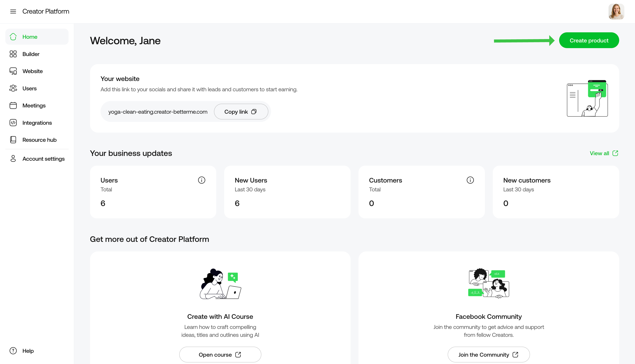Image resolution: width=635 pixels, height=364 pixels.
Task: Click the Customers card info icon
Action: tap(470, 180)
